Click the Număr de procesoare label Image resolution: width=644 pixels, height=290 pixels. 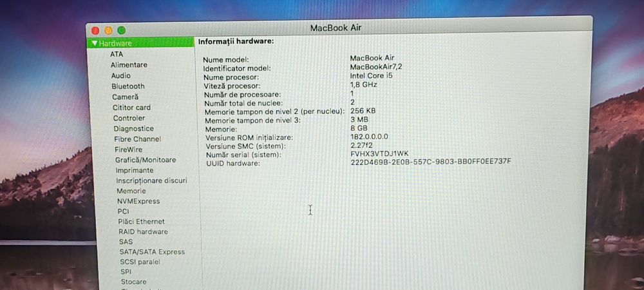242,95
